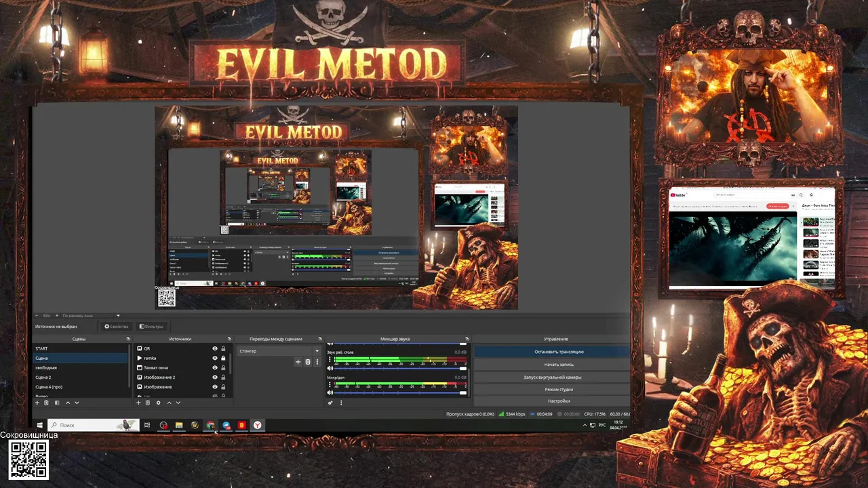
Task: Open Фильтры for the selected source
Action: (151, 327)
